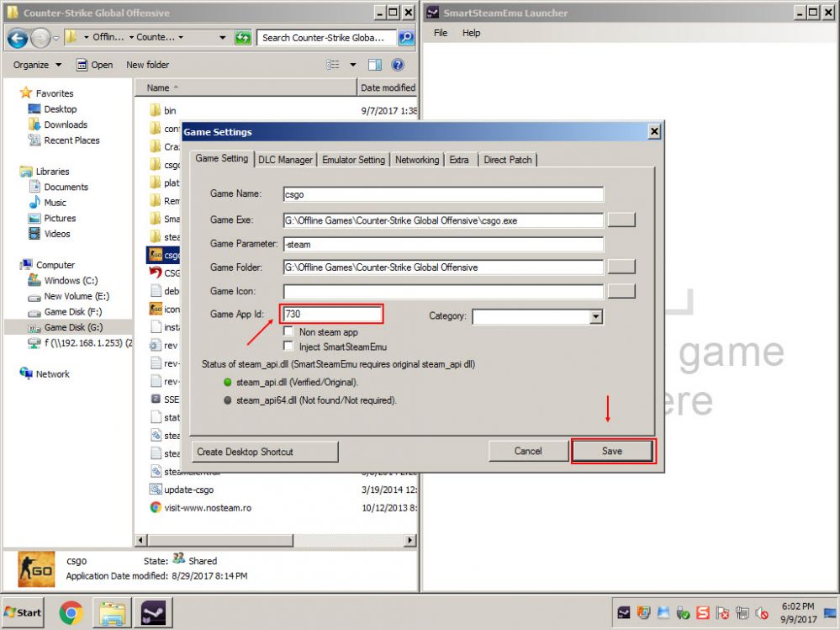Select the bin folder icon

pos(156,110)
